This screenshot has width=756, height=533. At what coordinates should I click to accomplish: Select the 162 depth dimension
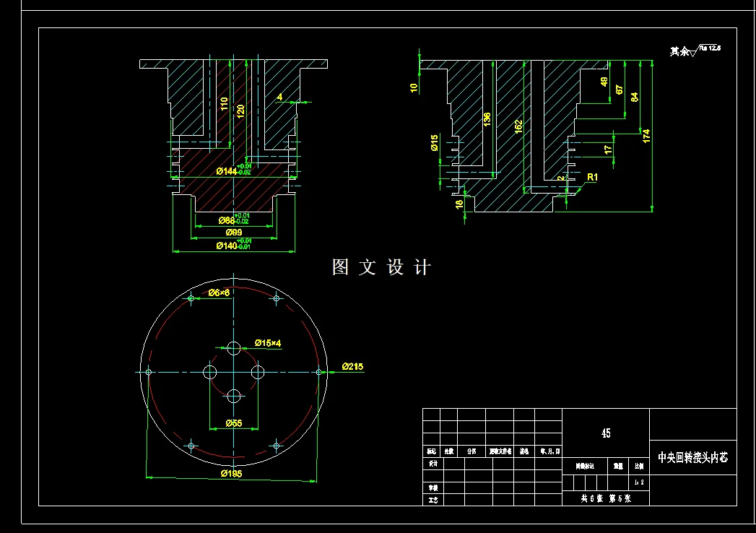click(x=518, y=127)
